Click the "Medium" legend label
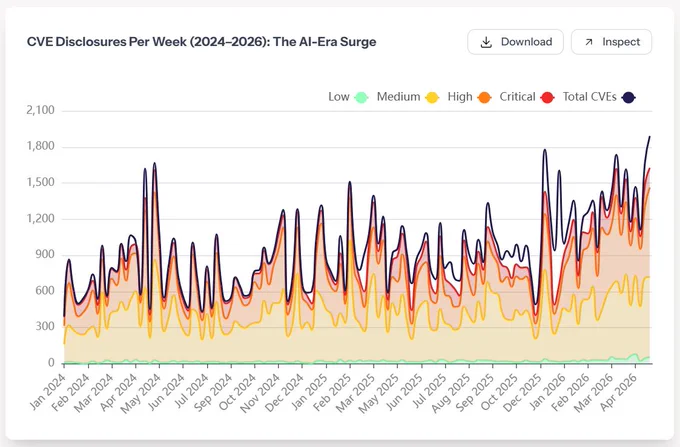The width and height of the screenshot is (680, 447). (398, 97)
